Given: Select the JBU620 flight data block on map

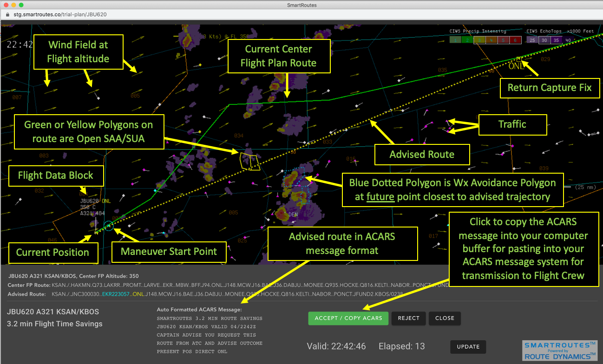Looking at the screenshot, I should 96,207.
